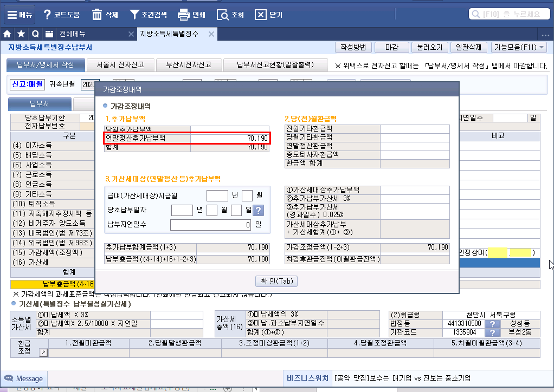Click the 법정동 code lookup button
Viewport: 554px width, 392px height.
pyautogui.click(x=492, y=323)
